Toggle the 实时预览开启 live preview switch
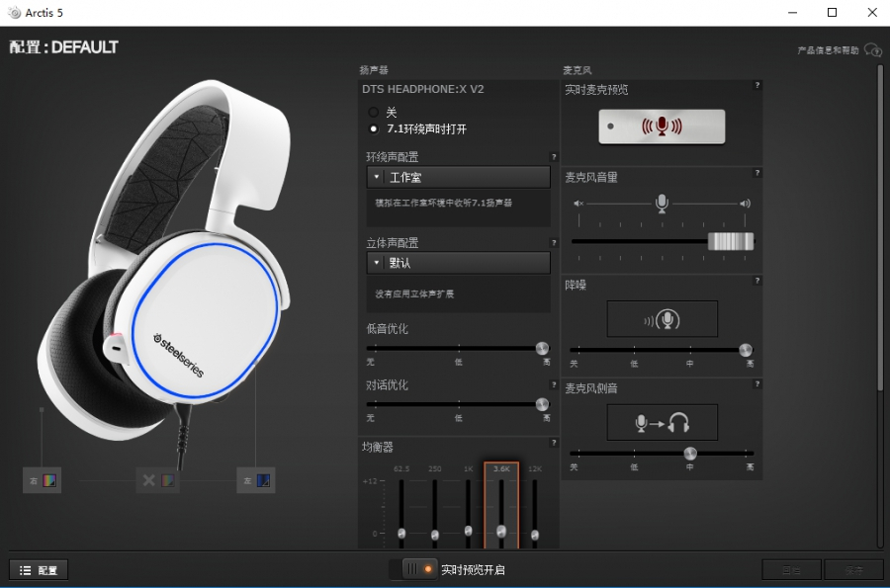The width and height of the screenshot is (890, 588). click(420, 569)
